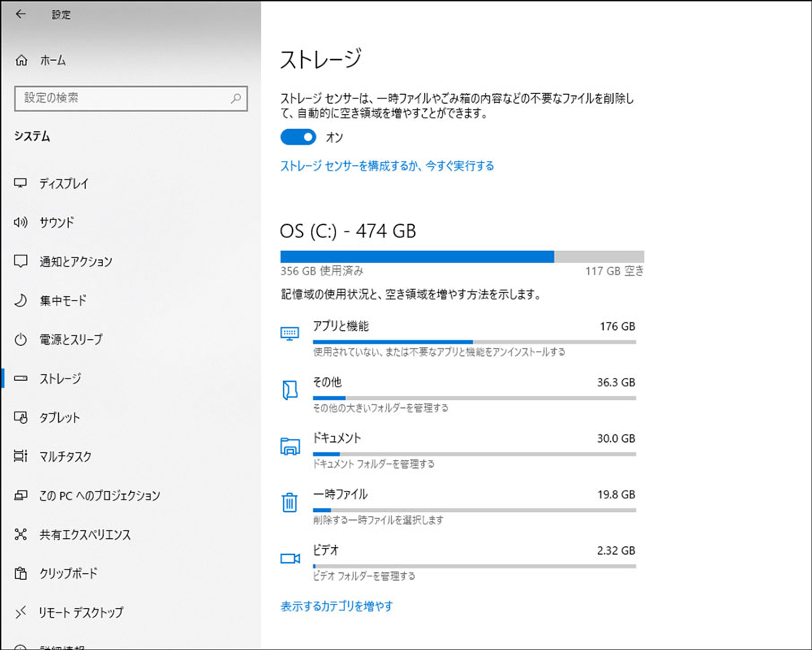Open その他 storage category

[x=458, y=394]
